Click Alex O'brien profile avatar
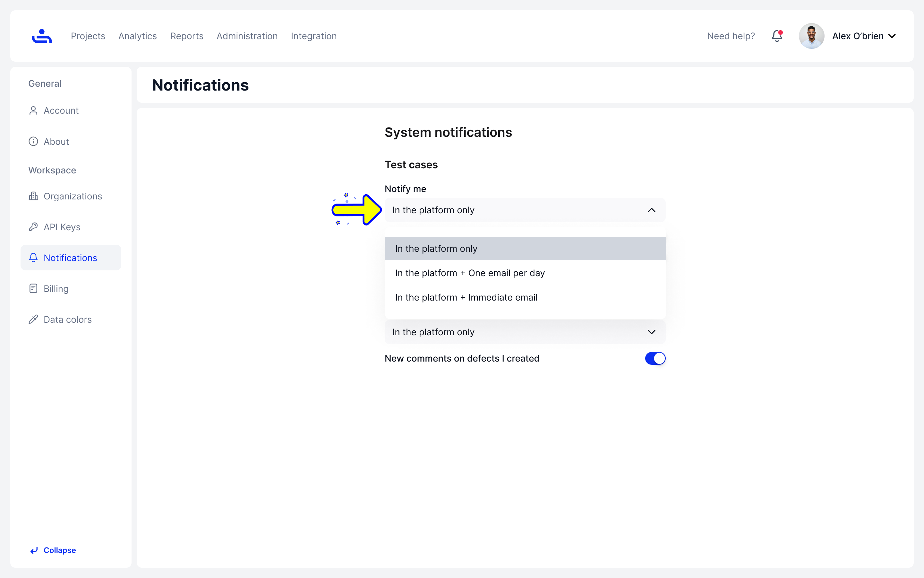The image size is (924, 578). pos(811,36)
